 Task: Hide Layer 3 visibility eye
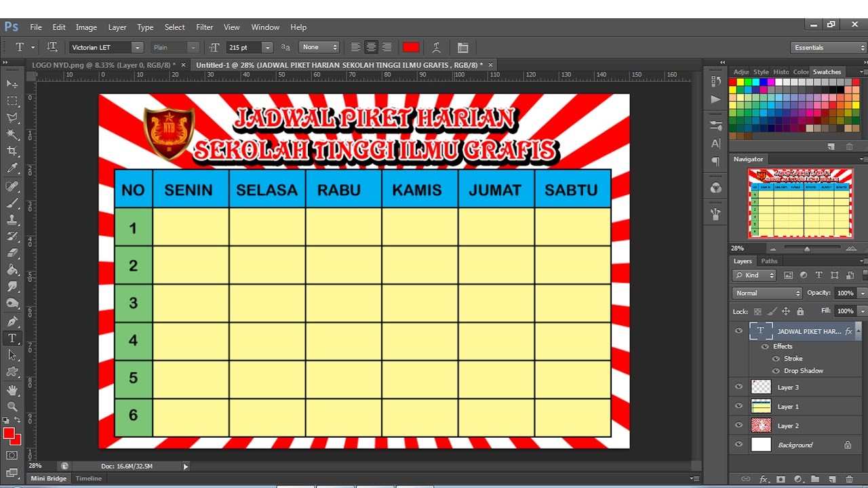tap(739, 387)
